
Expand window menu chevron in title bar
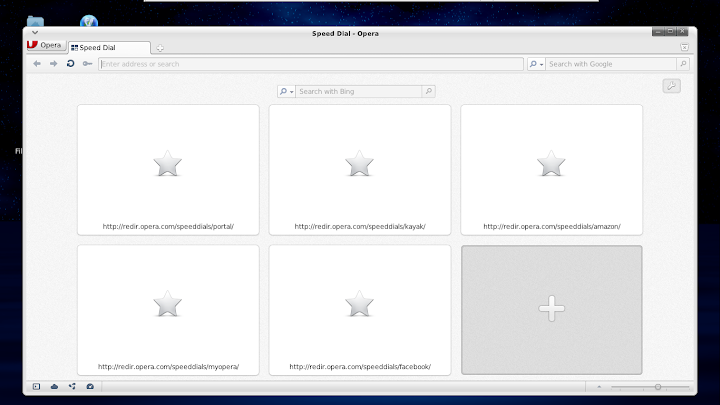click(x=35, y=33)
